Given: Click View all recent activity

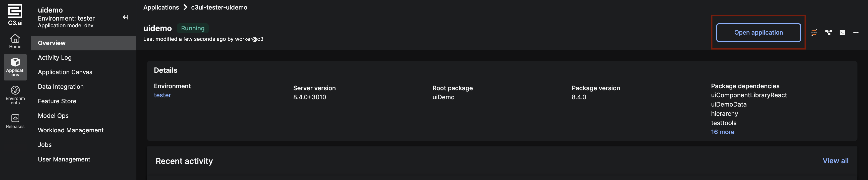Looking at the screenshot, I should pos(835,161).
